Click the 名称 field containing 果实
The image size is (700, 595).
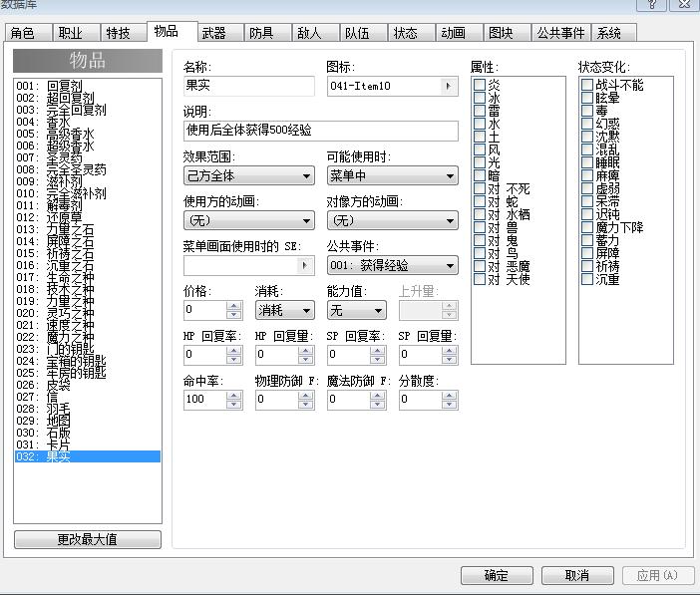(249, 86)
